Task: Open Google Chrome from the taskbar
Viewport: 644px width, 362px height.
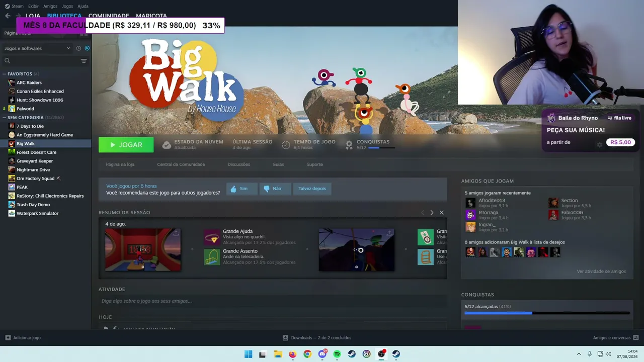Action: click(x=307, y=354)
